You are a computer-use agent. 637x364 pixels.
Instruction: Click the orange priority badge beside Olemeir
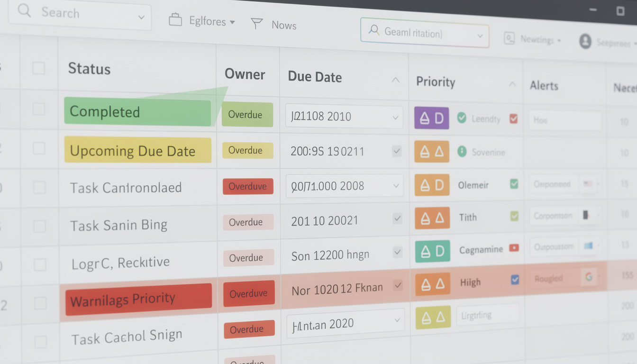pyautogui.click(x=432, y=185)
